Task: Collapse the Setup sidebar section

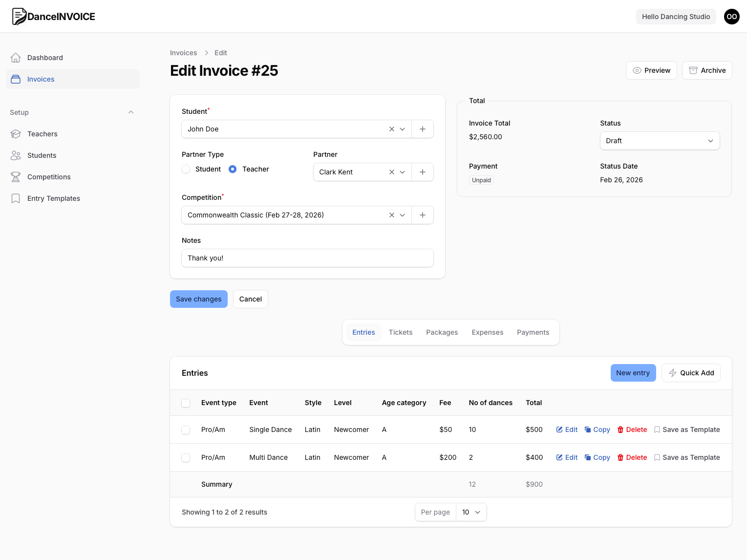Action: 131,112
